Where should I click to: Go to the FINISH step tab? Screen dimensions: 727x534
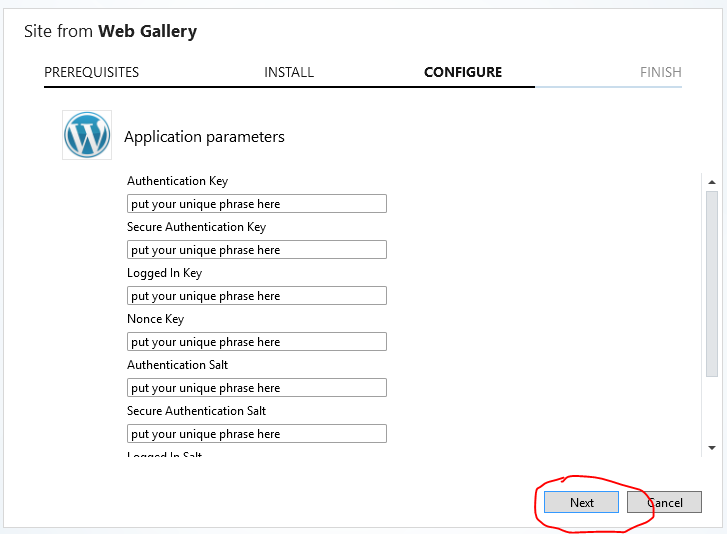[x=660, y=72]
